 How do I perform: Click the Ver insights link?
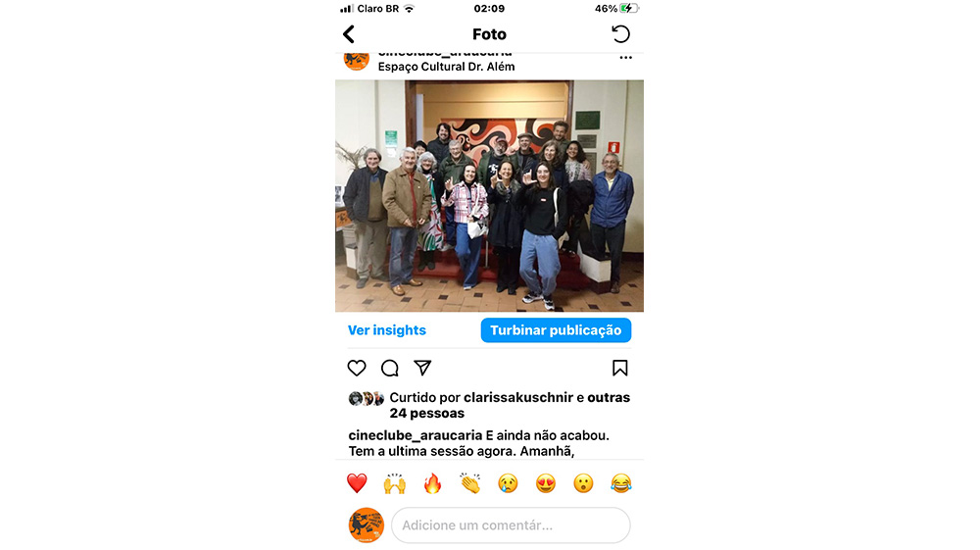tap(387, 330)
